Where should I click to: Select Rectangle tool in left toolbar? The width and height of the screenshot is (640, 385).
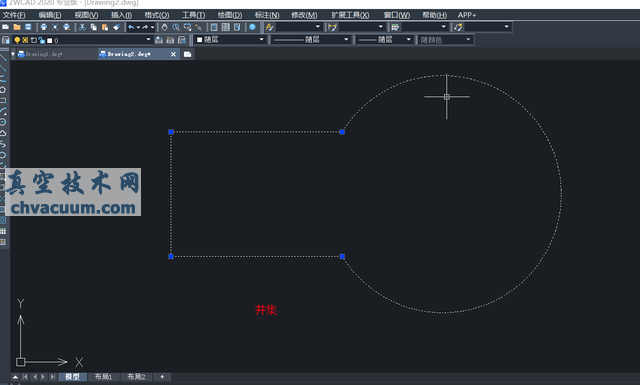(x=3, y=100)
